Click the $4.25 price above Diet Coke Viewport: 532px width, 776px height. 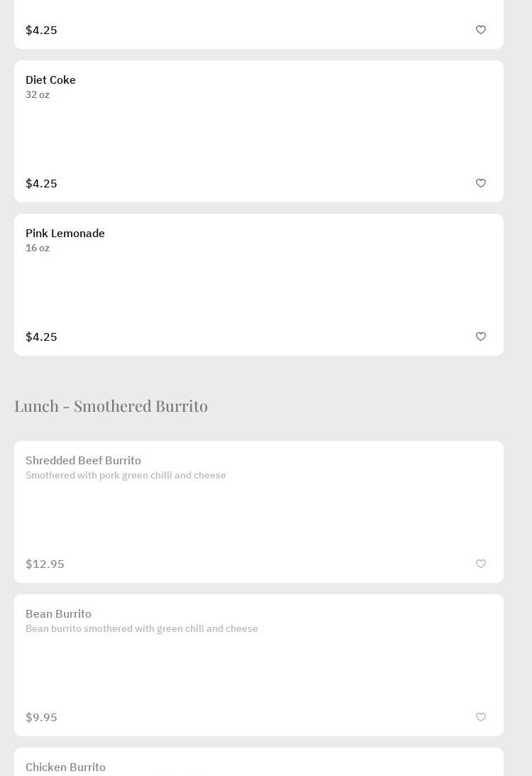pyautogui.click(x=41, y=30)
